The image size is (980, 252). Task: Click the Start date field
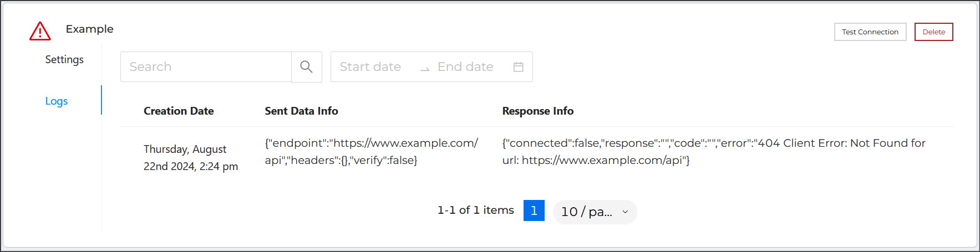(x=370, y=67)
